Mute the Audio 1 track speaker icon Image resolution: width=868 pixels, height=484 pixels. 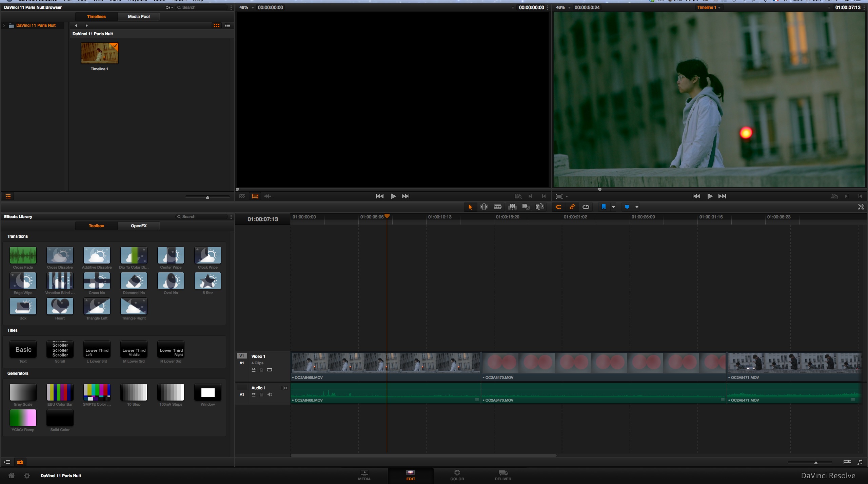click(270, 394)
